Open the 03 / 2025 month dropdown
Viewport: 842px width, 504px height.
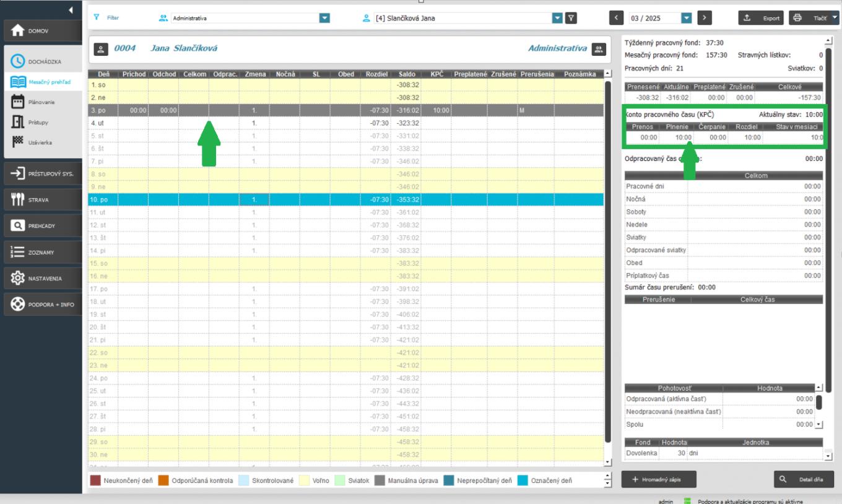(x=686, y=18)
